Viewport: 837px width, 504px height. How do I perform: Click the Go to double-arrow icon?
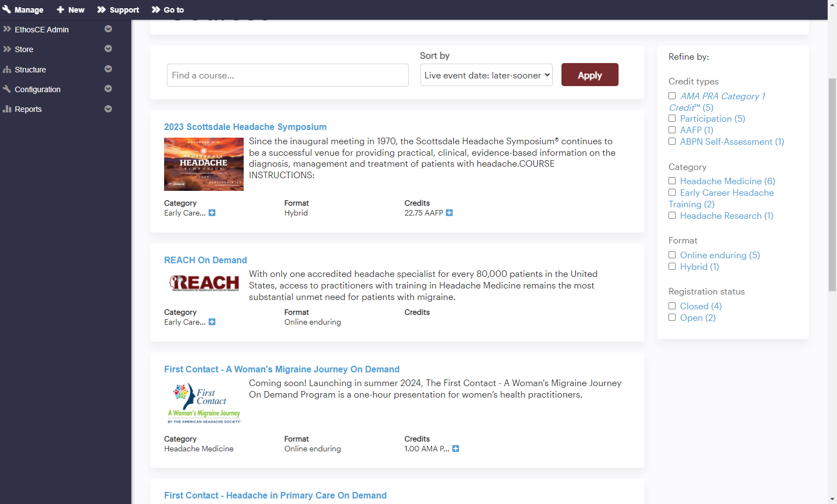click(156, 9)
